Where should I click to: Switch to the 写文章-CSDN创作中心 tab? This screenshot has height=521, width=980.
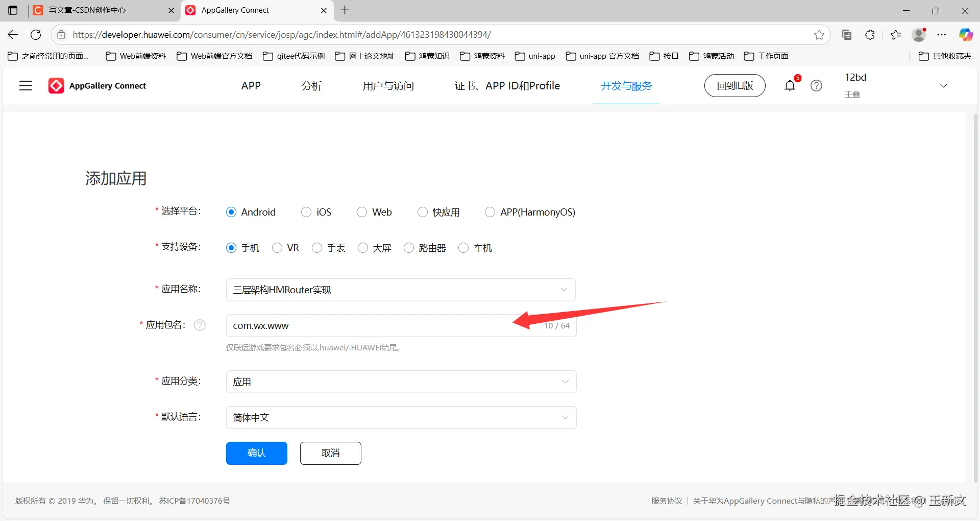pos(104,10)
